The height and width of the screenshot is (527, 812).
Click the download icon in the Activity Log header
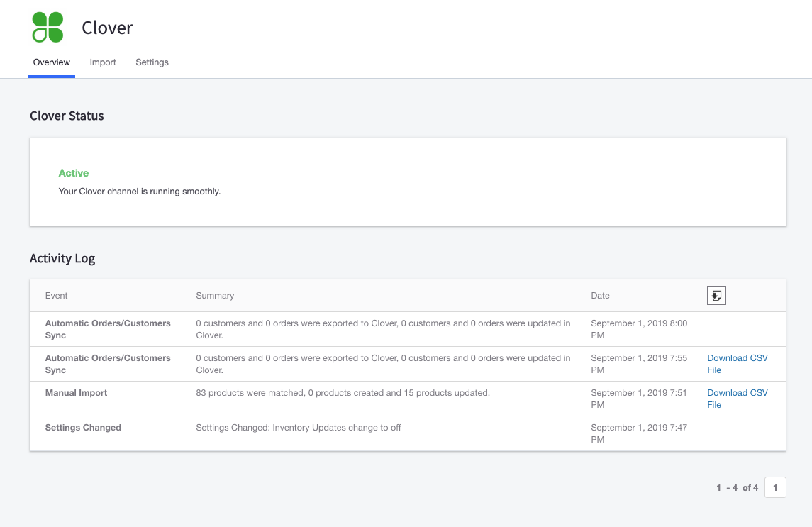pyautogui.click(x=716, y=296)
